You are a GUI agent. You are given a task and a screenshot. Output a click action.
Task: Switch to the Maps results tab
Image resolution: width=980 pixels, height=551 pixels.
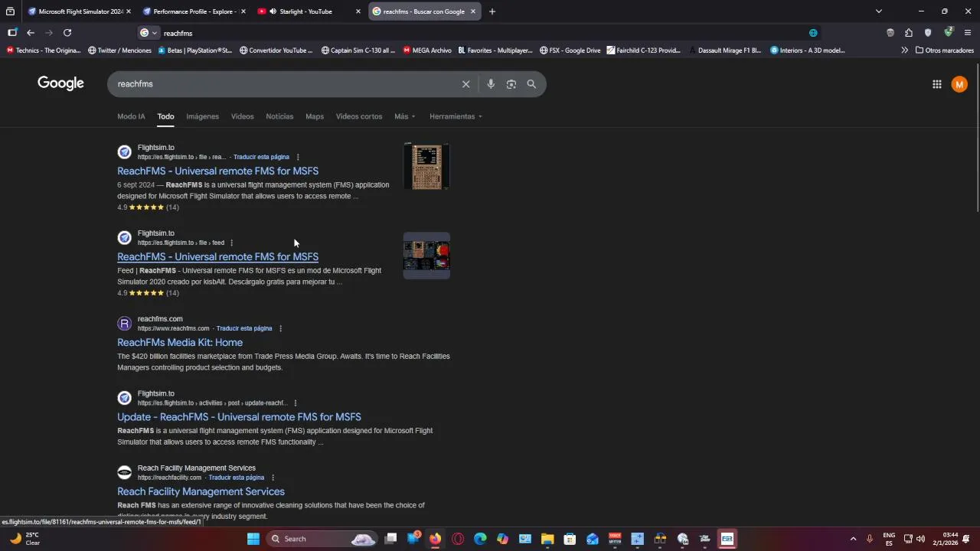[315, 116]
